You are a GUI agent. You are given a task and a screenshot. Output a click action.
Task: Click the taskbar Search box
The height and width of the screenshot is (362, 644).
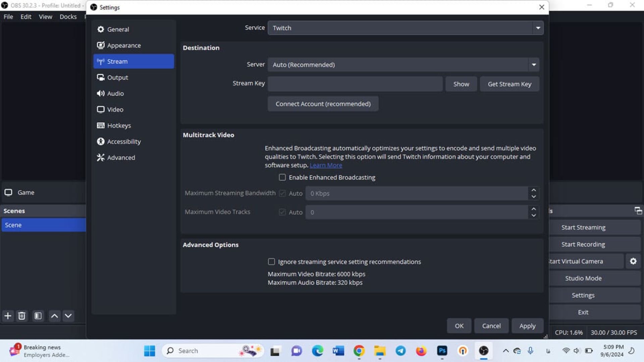pos(213,351)
